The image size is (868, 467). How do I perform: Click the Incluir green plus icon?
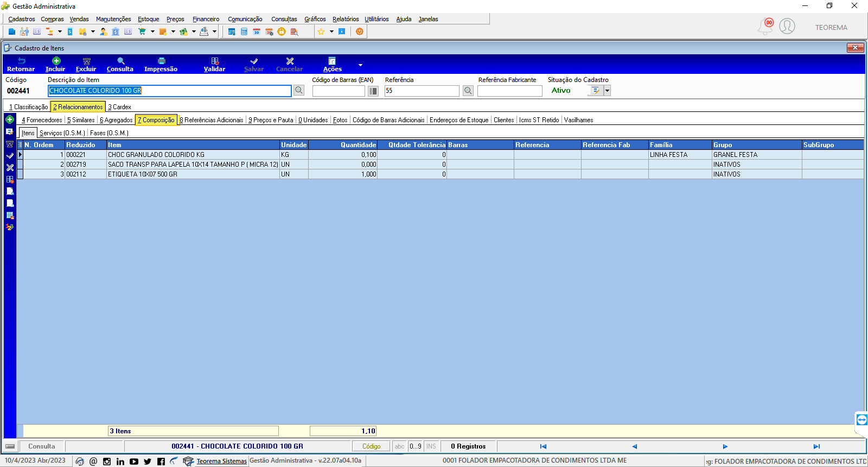56,61
